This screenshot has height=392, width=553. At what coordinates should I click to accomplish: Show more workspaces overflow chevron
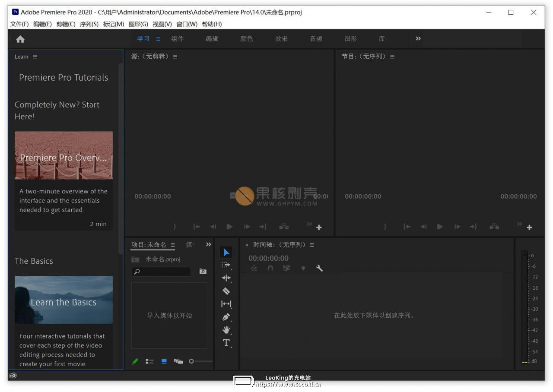418,38
